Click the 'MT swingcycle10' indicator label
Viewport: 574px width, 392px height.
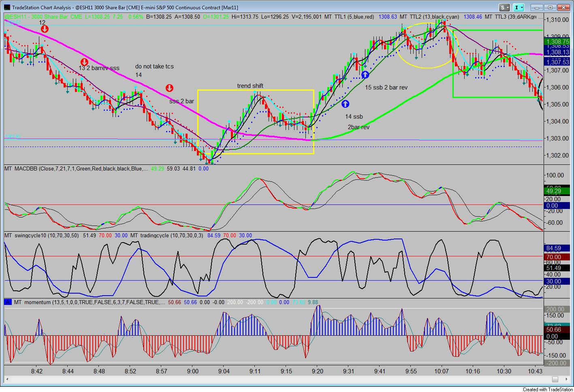43,235
